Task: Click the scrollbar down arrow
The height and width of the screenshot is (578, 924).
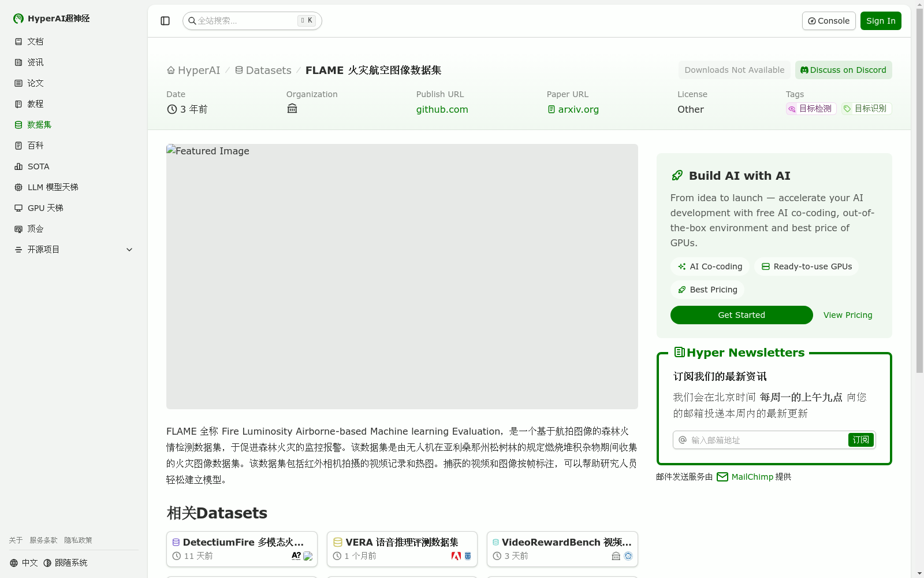Action: 919,573
